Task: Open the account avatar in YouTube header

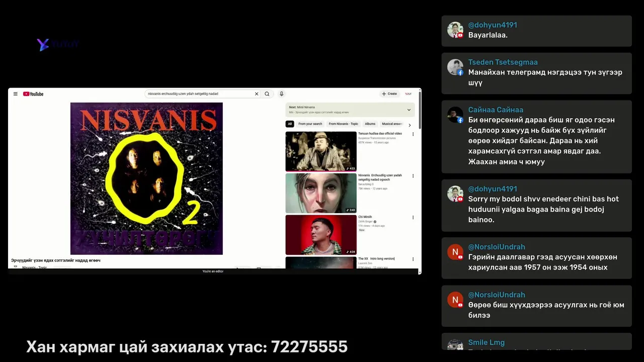Action: [x=408, y=94]
